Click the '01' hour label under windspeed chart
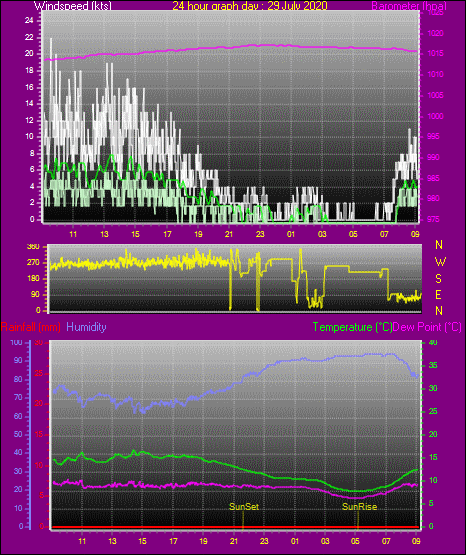Screen dimensions: 466x555 pyautogui.click(x=291, y=234)
